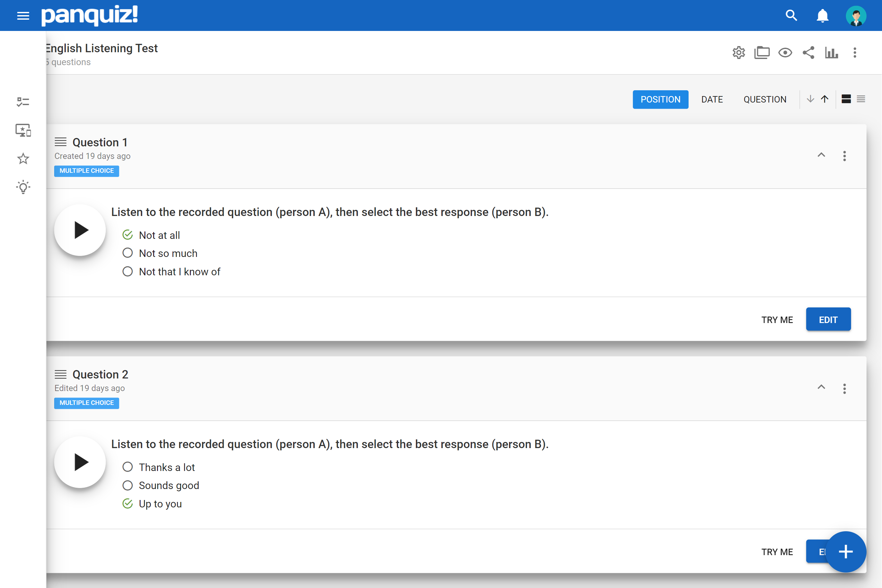Sort in ascending order arrow
This screenshot has height=588, width=882.
point(824,99)
